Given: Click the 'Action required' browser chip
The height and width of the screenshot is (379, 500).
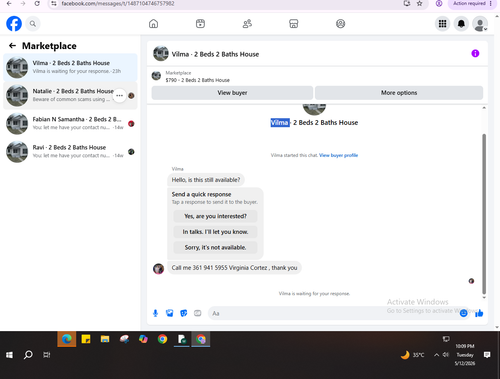Looking at the screenshot, I should [471, 4].
